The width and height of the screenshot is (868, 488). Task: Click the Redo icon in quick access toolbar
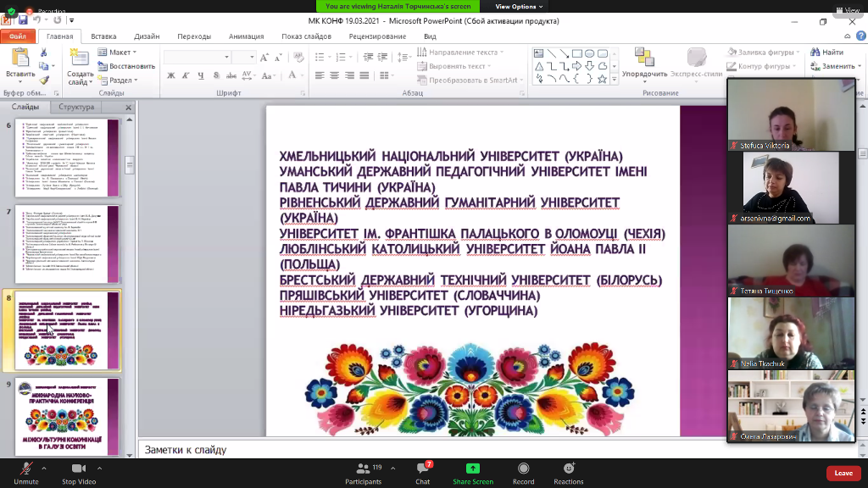(x=57, y=20)
